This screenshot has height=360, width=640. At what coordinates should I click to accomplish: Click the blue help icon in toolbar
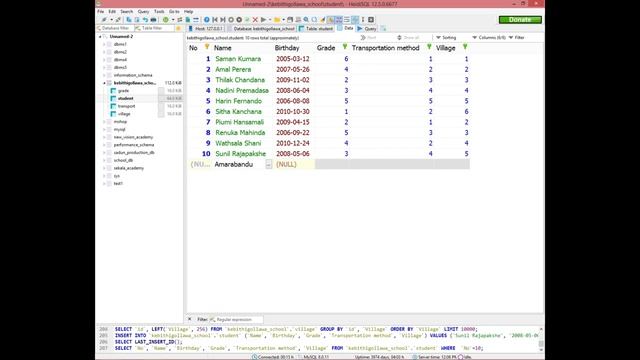click(207, 20)
